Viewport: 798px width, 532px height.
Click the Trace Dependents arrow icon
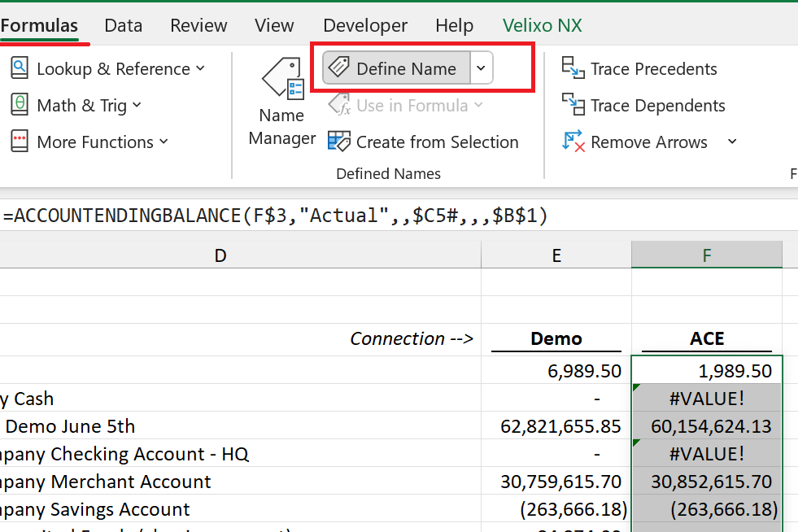click(573, 105)
